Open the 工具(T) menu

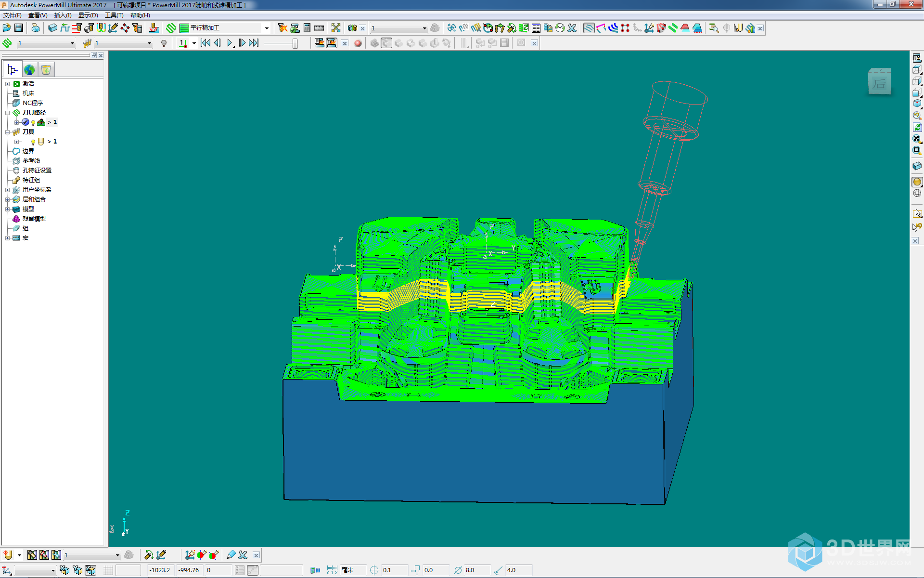pyautogui.click(x=114, y=15)
